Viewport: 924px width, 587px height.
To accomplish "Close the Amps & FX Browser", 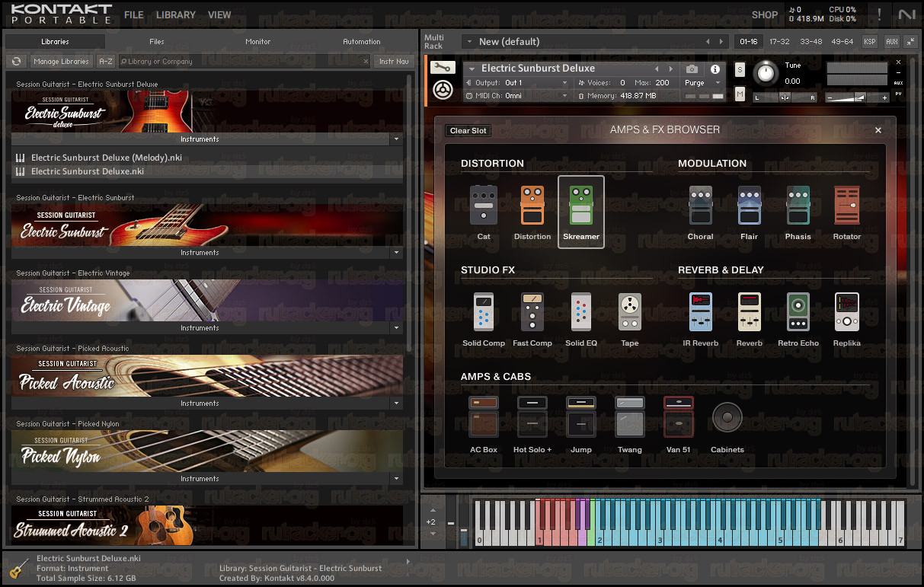I will pos(878,130).
